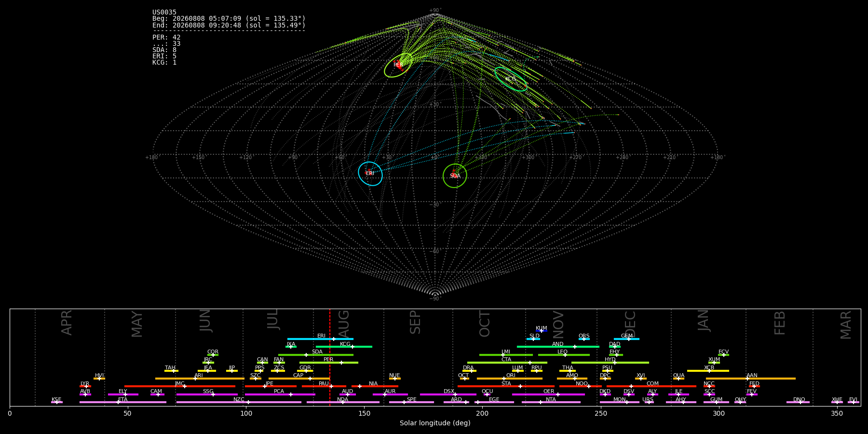The image size is (868, 434).
Task: Select the GEM shower bar in the timeline
Action: pos(626,339)
